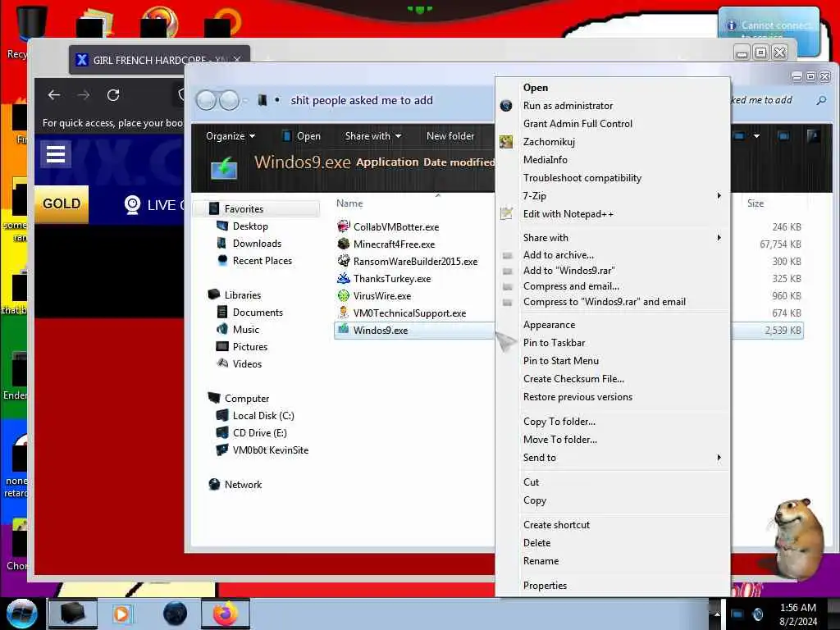Select the CollabVMBotter.exe file icon

point(344,226)
